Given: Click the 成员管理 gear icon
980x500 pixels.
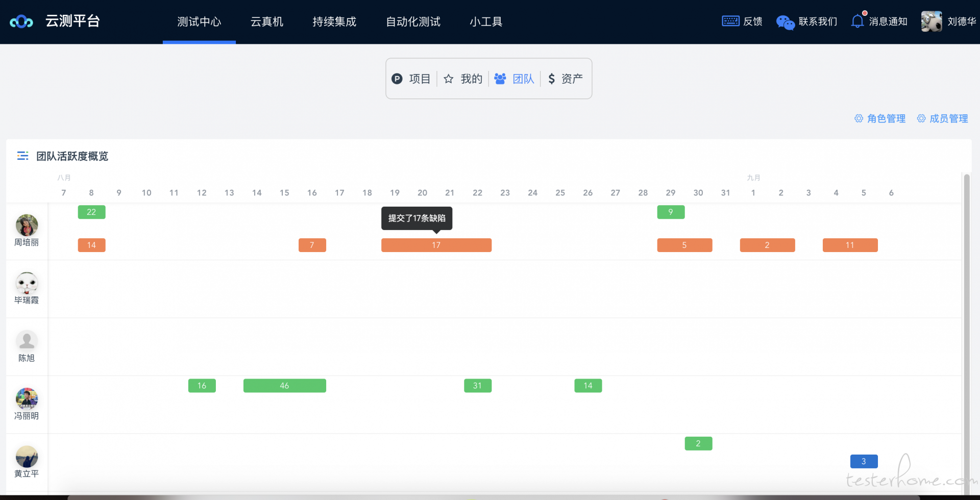Looking at the screenshot, I should click(x=921, y=118).
